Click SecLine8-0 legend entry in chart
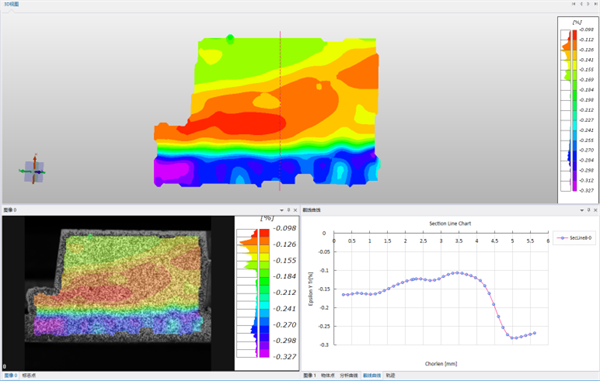The width and height of the screenshot is (600, 381). (574, 238)
